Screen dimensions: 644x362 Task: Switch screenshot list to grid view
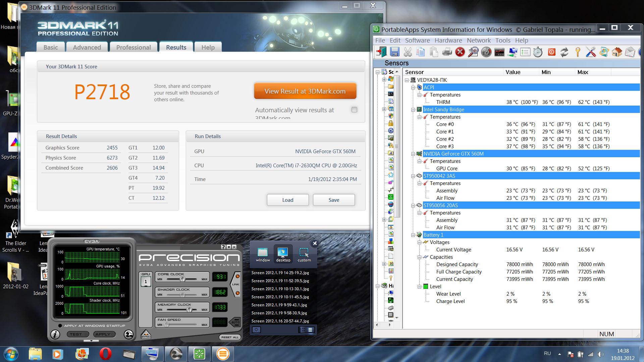(x=303, y=330)
